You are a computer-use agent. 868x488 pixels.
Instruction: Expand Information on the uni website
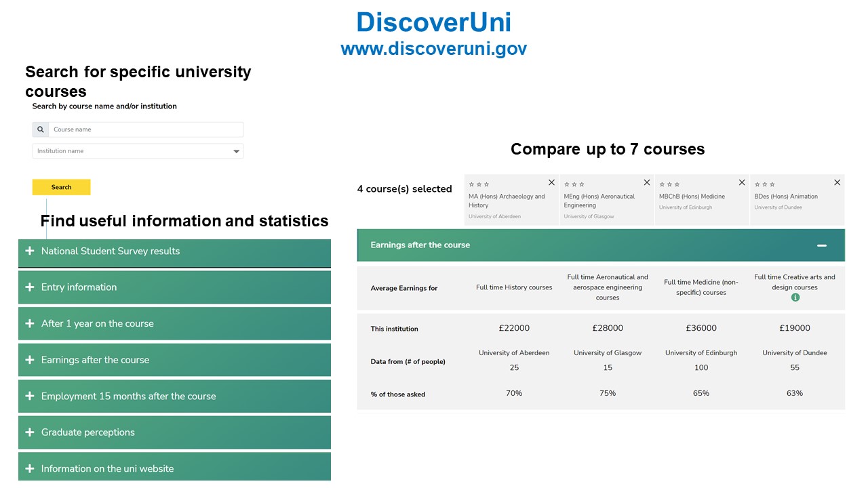click(174, 468)
